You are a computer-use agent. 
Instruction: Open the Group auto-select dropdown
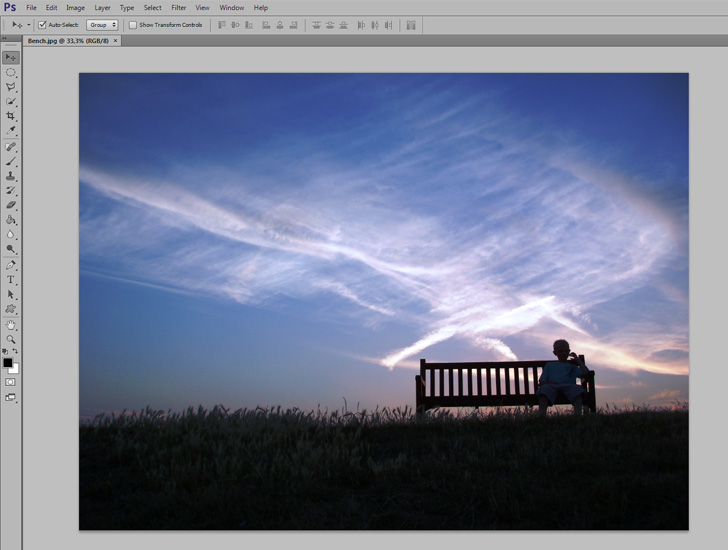(102, 24)
